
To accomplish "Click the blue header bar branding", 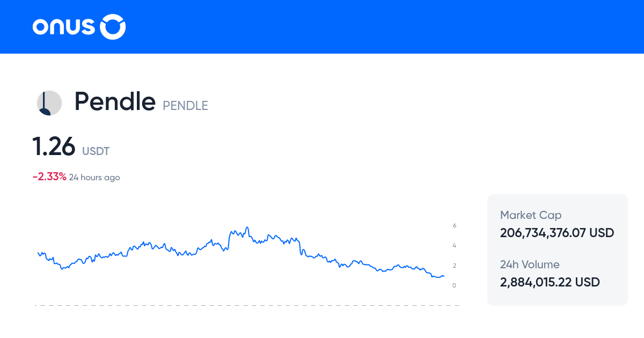I will point(78,26).
